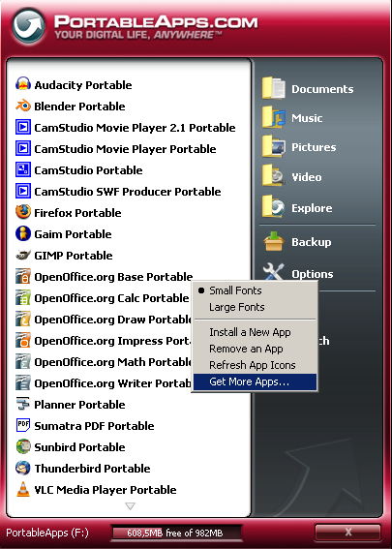Click the VLC Media Player cone icon
The image size is (392, 549).
[x=23, y=489]
